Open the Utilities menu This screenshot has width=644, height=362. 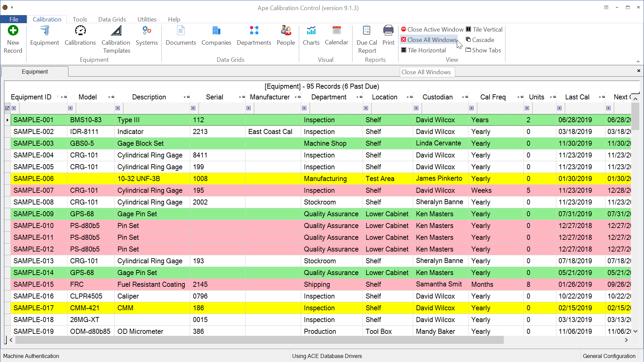pyautogui.click(x=147, y=19)
